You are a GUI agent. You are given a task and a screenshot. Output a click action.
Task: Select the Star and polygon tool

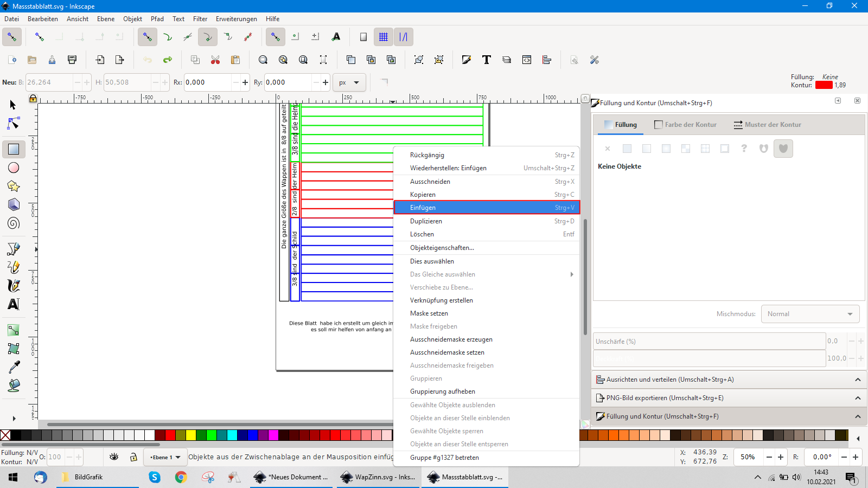click(14, 187)
